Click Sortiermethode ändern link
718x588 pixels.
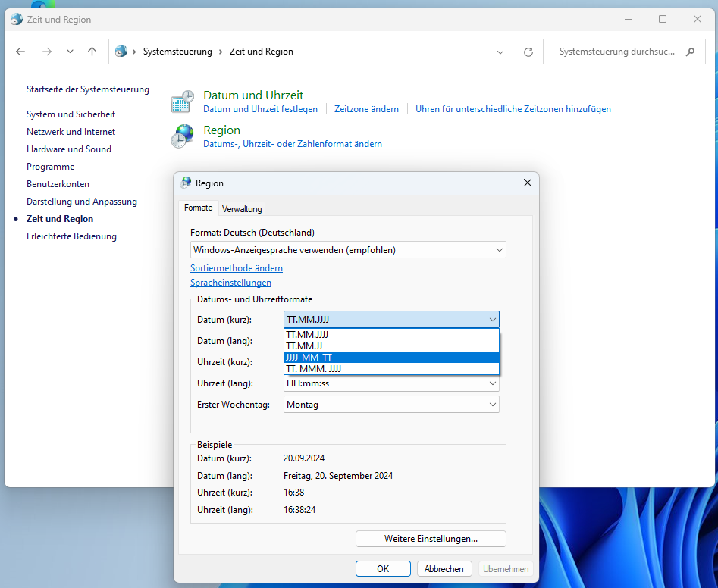pyautogui.click(x=237, y=268)
